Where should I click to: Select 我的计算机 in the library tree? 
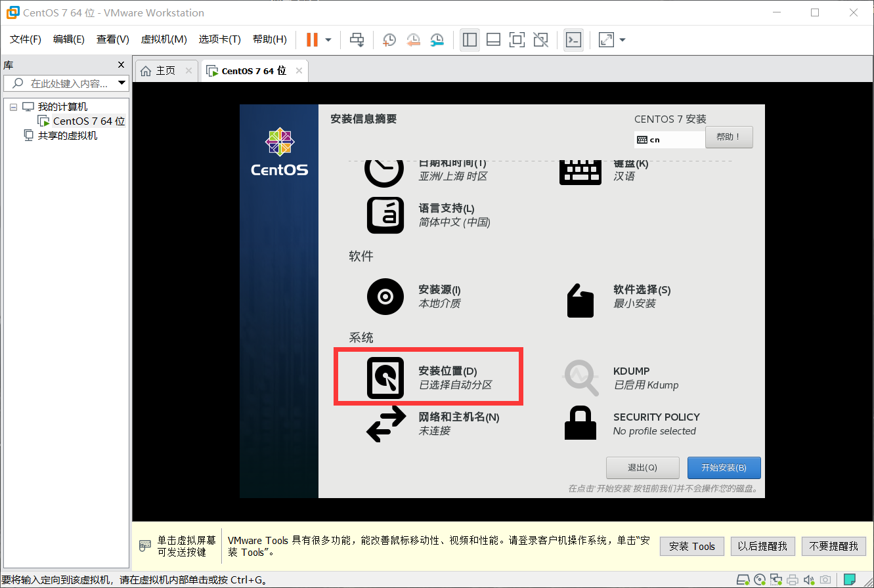tap(62, 107)
